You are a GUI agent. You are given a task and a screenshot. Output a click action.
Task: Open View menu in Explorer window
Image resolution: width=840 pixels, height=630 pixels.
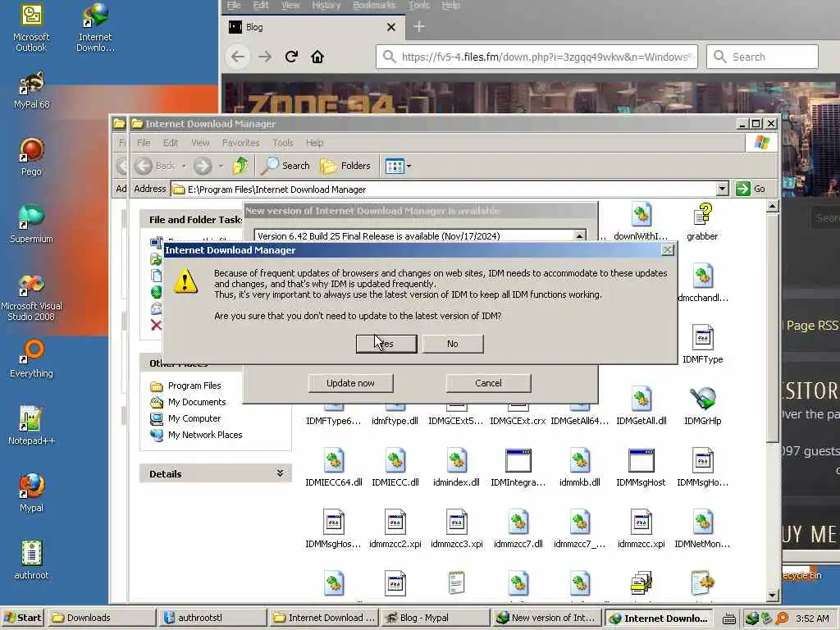pyautogui.click(x=200, y=143)
